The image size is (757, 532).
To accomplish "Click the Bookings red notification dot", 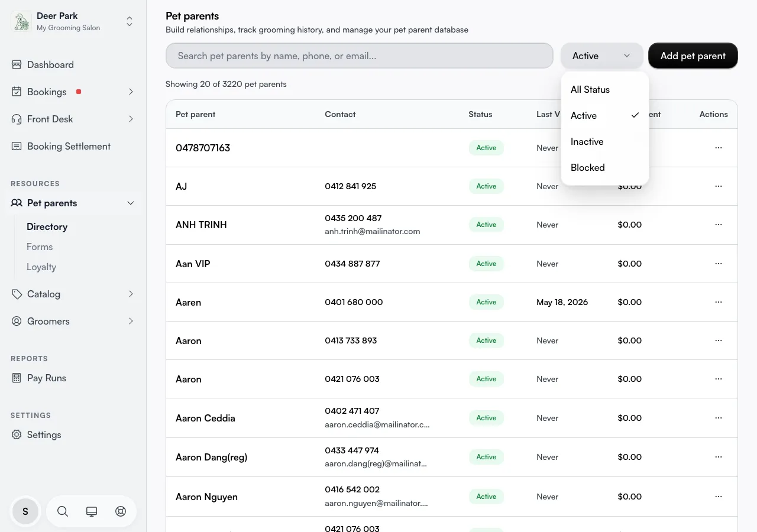I will [79, 92].
